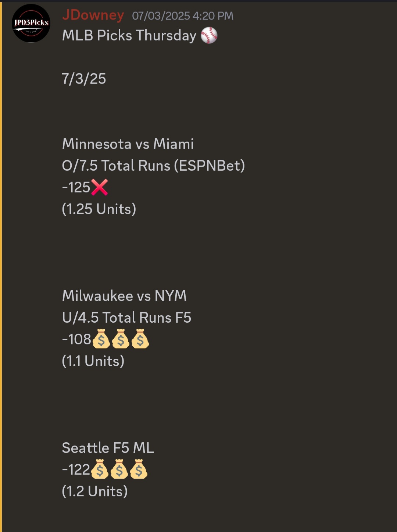The height and width of the screenshot is (532, 397).
Task: Click the red X emoji after -125
Action: coord(99,187)
